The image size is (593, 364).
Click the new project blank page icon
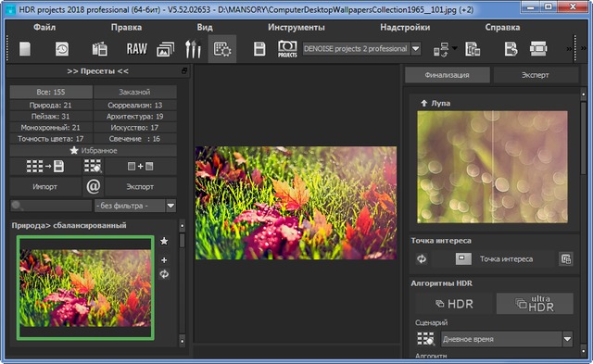[x=25, y=49]
